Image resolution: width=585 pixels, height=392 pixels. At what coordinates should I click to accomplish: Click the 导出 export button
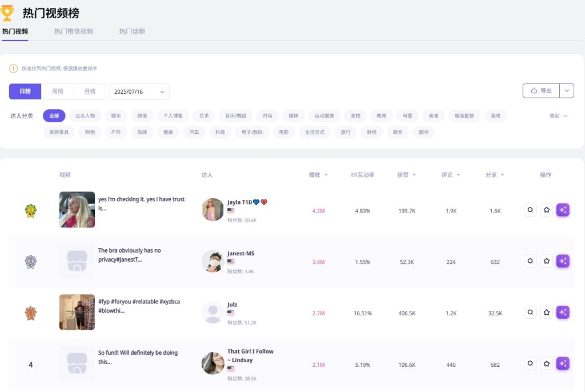tap(541, 91)
